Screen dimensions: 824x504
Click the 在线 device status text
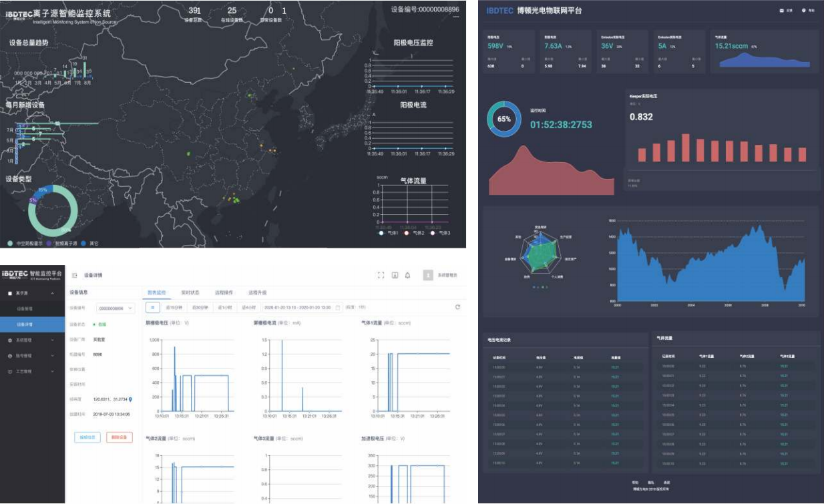click(x=102, y=324)
